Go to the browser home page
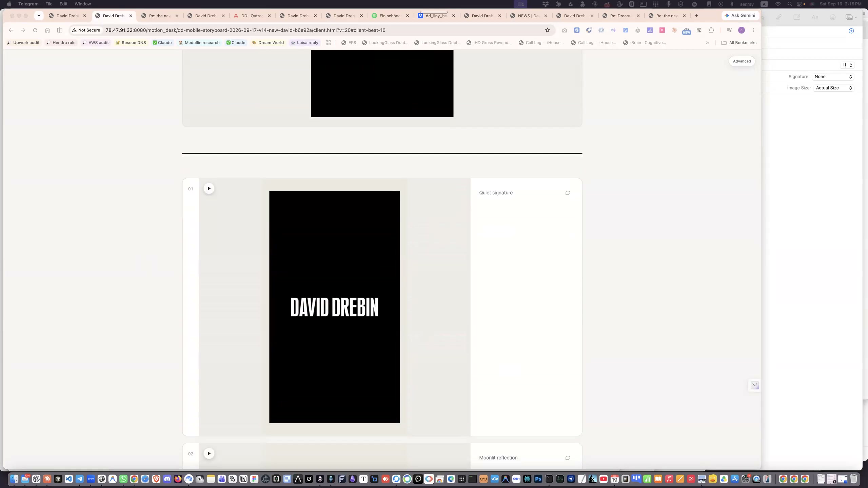 47,30
